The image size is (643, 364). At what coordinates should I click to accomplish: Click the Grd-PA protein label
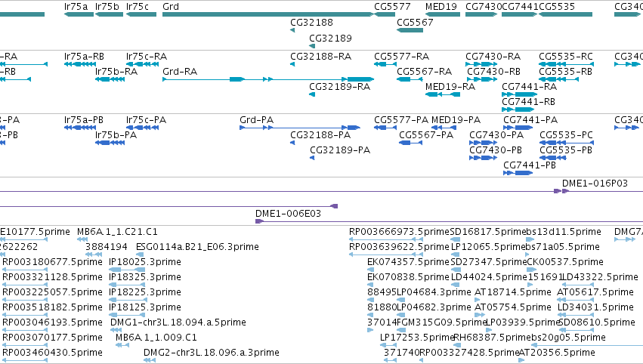point(257,120)
